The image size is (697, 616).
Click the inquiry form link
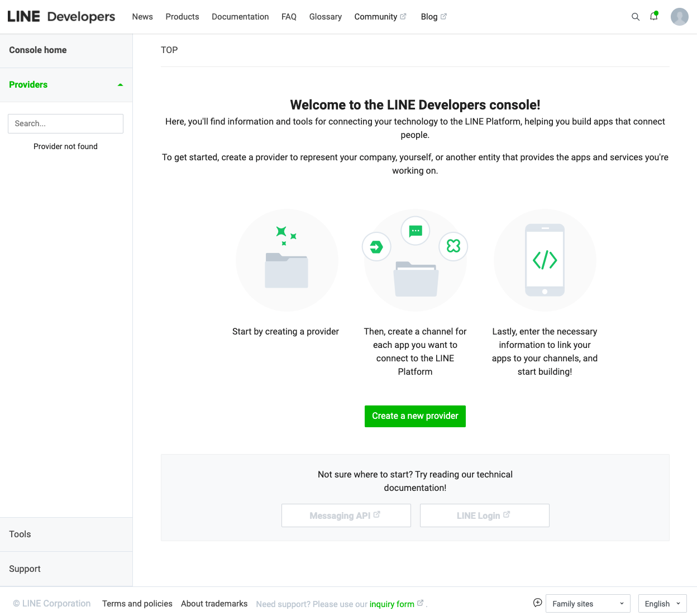pos(392,604)
